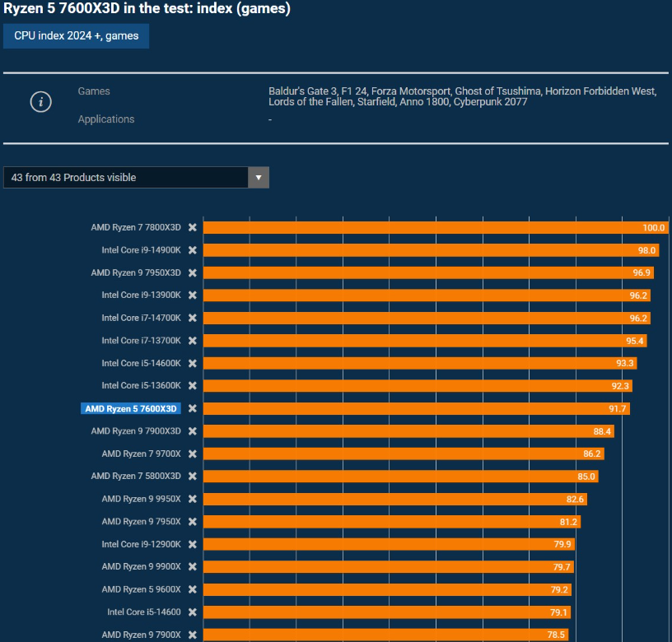Remove AMD Ryzen 5 7600X3D from chart
Screen dimensions: 672x642
(x=193, y=408)
